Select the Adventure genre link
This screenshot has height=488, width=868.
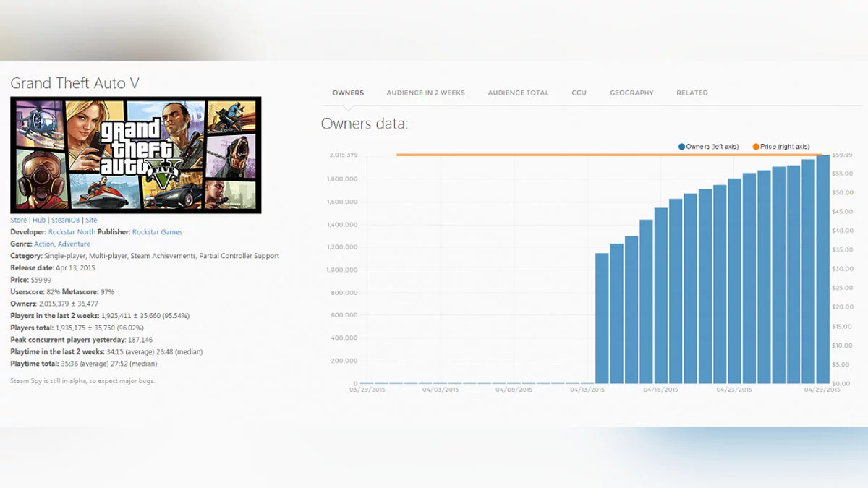(x=74, y=244)
